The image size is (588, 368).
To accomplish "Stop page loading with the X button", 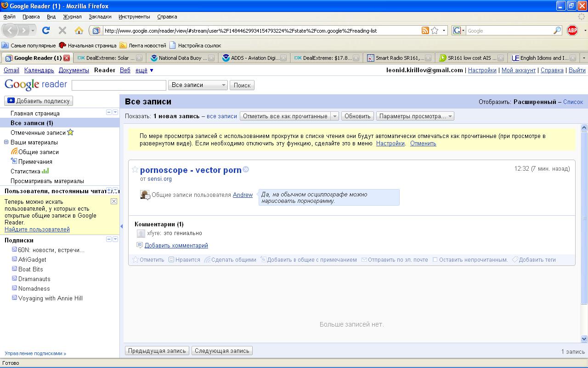I will 62,30.
